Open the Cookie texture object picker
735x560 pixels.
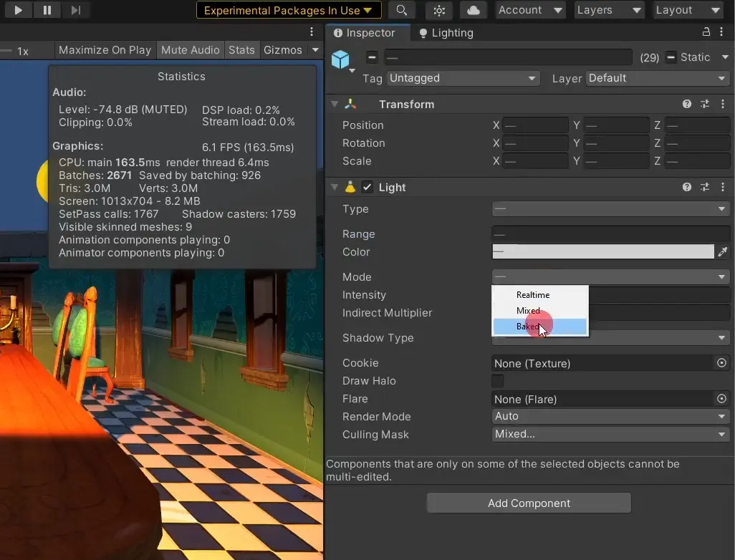pyautogui.click(x=722, y=363)
